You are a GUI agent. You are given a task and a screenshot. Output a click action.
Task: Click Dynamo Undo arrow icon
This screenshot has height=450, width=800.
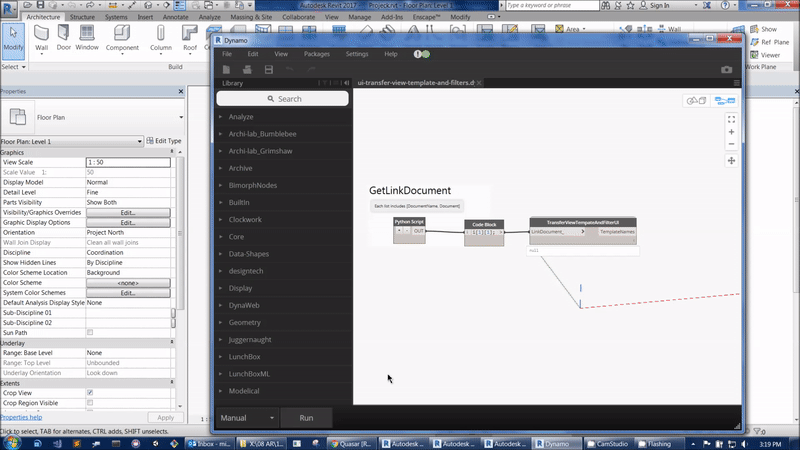[x=290, y=69]
